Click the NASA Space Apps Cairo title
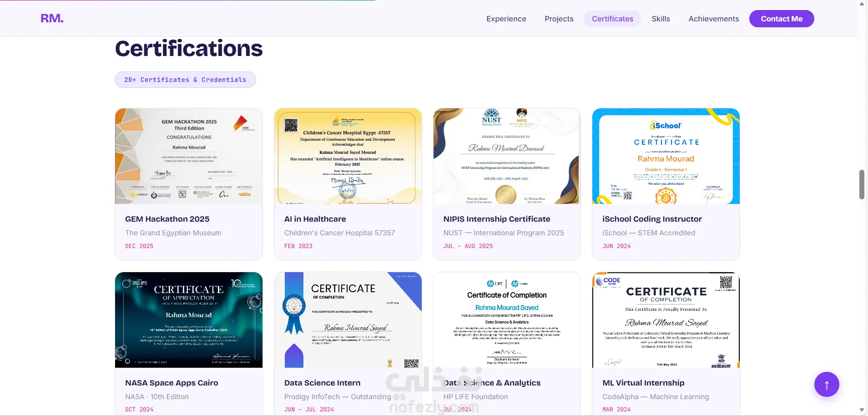 click(172, 383)
